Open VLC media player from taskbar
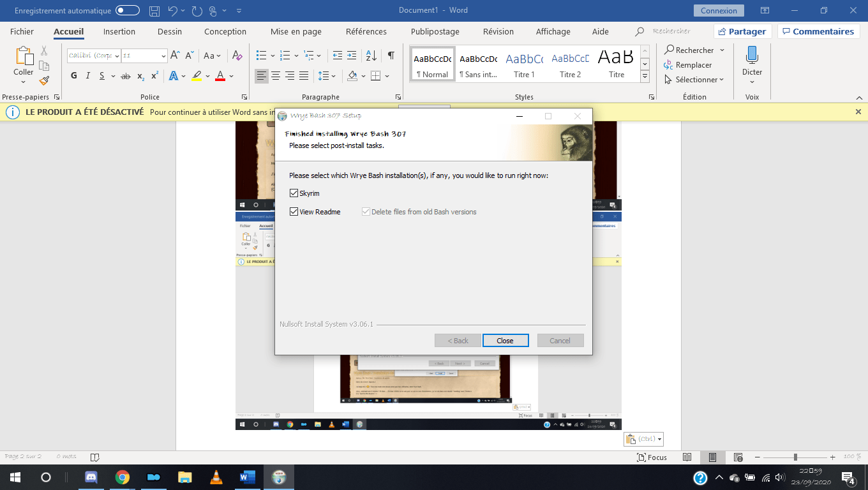This screenshot has height=490, width=868. (216, 477)
